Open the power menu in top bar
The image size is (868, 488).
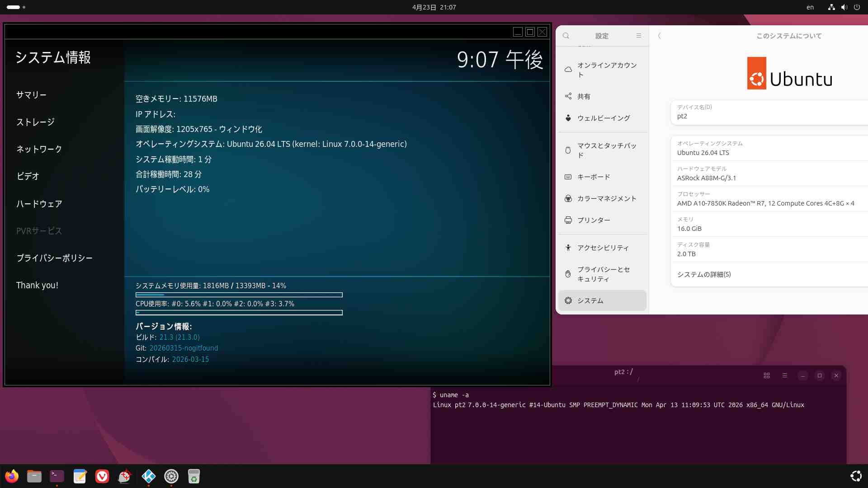857,7
